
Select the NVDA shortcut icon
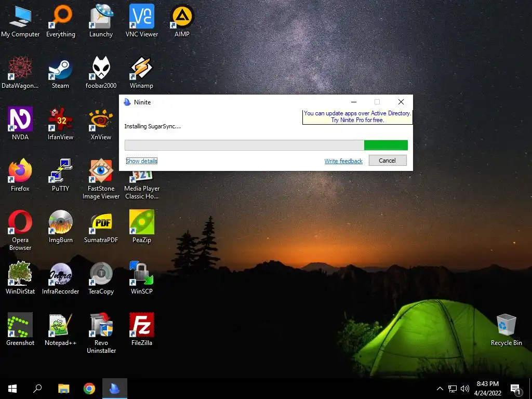pos(20,124)
